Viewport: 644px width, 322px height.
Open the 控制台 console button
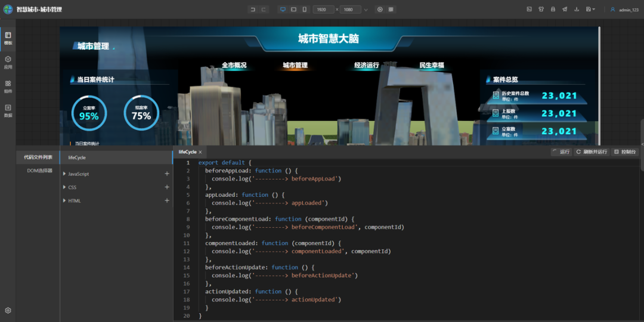coord(625,152)
